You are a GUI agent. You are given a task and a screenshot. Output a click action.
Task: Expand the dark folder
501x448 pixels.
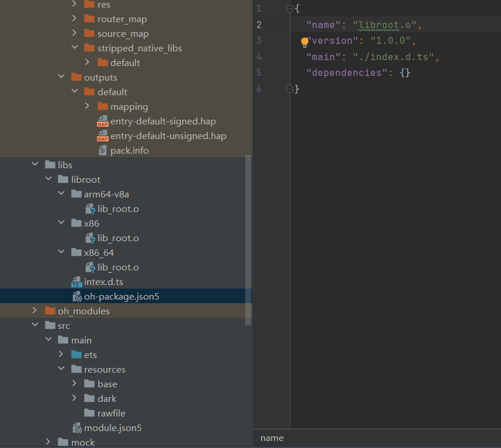coord(74,398)
